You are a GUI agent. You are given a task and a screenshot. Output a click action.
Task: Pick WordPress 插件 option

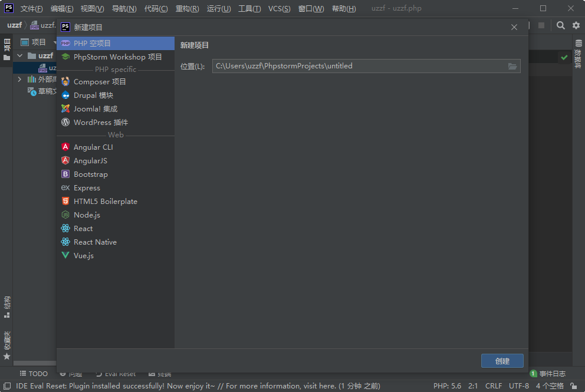(x=115, y=123)
